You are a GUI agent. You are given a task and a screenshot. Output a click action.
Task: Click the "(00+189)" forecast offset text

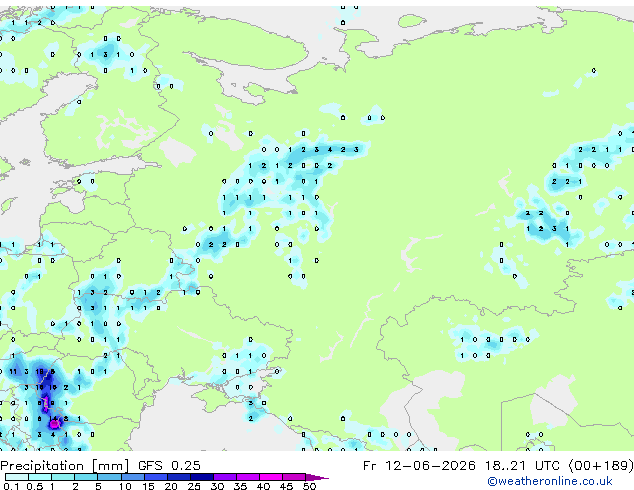pos(601,466)
